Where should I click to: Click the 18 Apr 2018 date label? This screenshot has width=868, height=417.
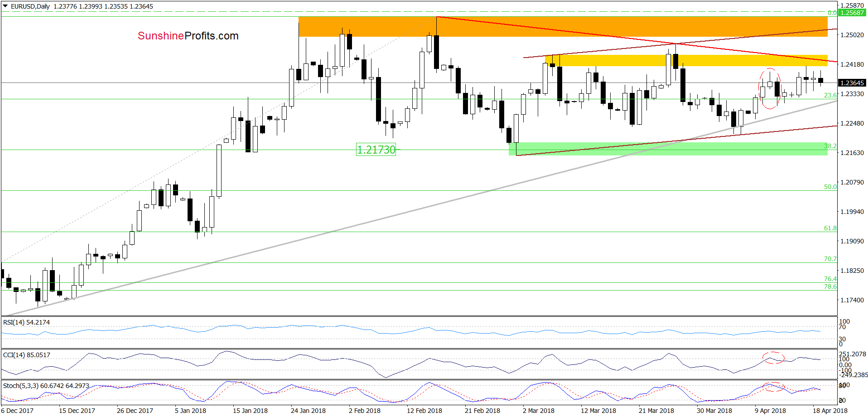pos(830,411)
